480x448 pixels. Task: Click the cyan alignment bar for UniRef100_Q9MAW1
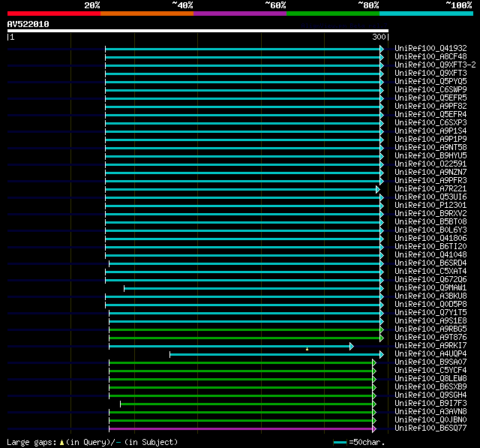coord(252,288)
